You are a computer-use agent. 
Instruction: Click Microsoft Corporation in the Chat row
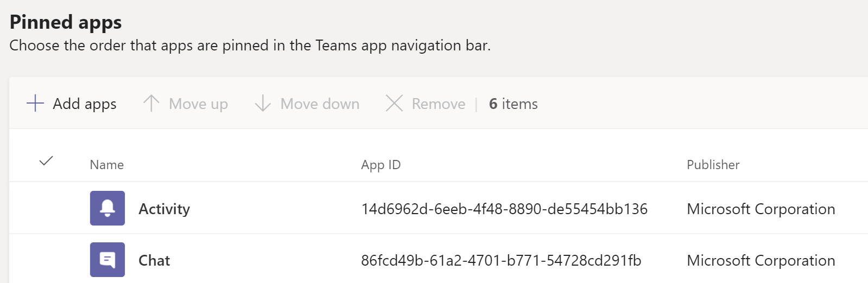(x=761, y=261)
